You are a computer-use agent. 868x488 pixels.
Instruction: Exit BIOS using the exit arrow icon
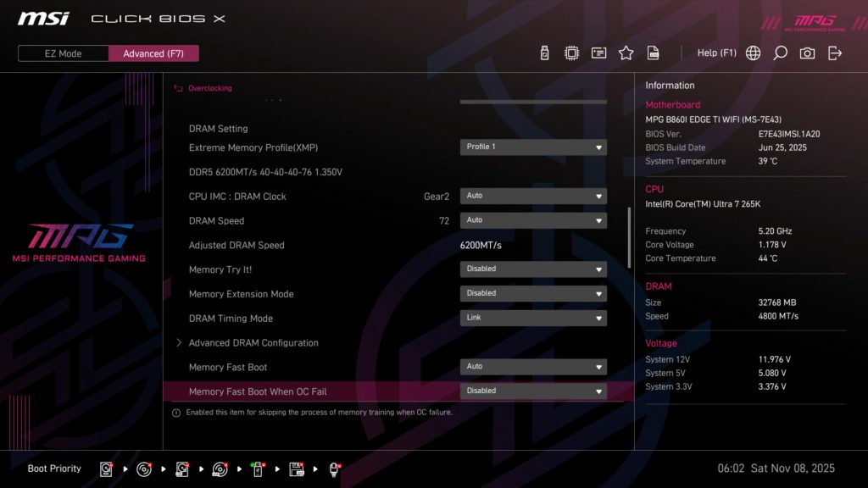click(836, 52)
